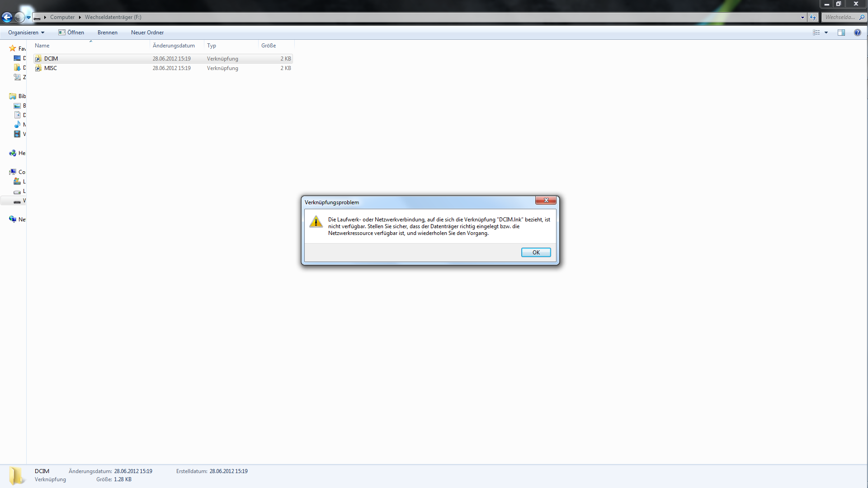Sort by the Änderungsdatum column header
Viewport: 868px width, 488px height.
point(174,46)
